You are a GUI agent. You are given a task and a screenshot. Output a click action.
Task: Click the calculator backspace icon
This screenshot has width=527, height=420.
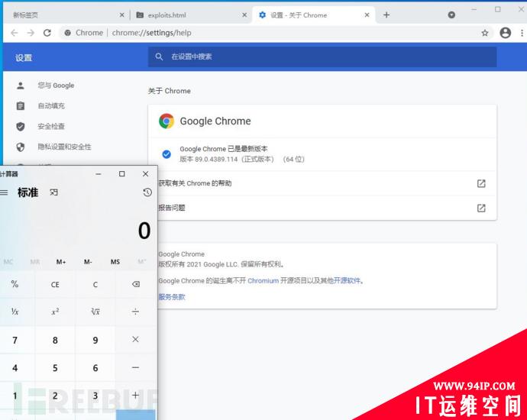(135, 285)
